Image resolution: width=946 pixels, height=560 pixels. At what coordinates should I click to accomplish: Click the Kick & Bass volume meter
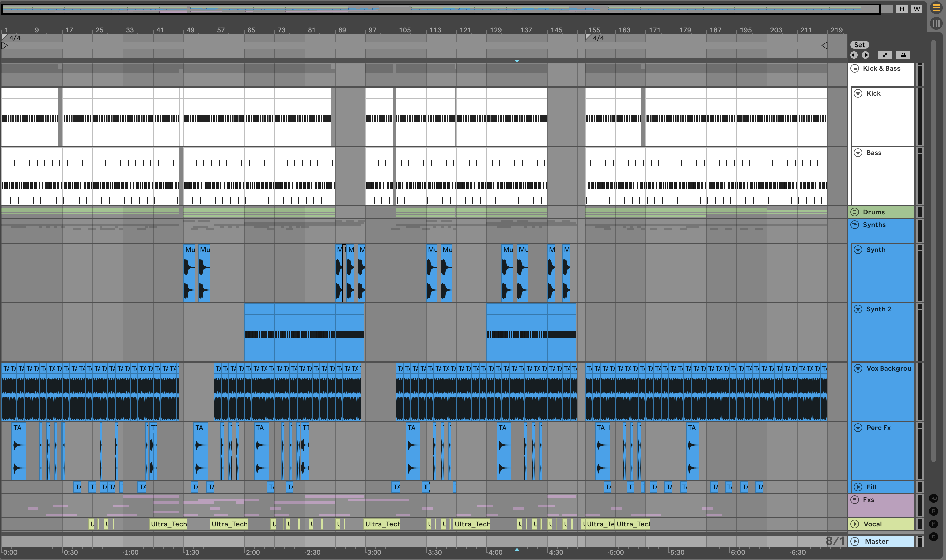tap(920, 74)
